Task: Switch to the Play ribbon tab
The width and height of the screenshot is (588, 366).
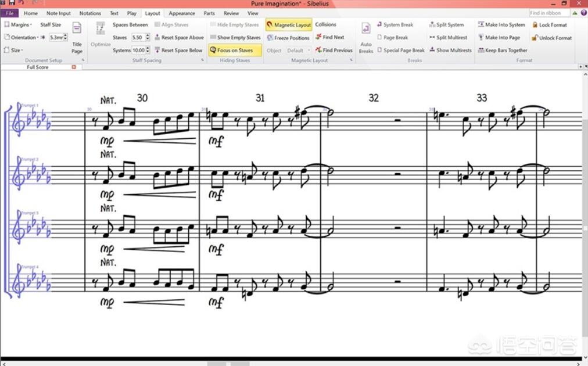Action: 132,13
